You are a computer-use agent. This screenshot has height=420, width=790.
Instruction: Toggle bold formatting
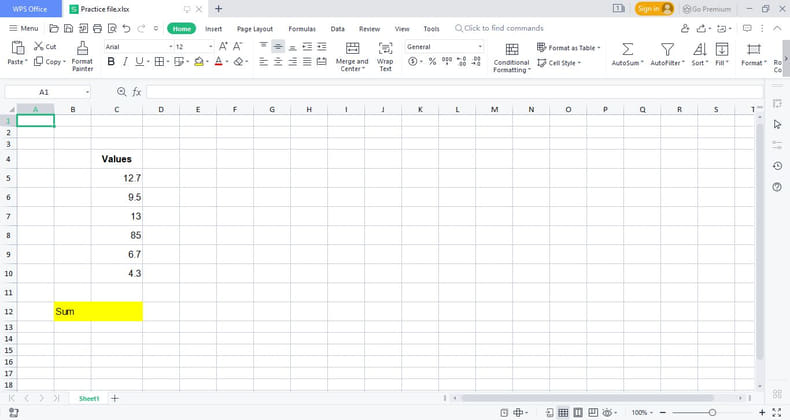pos(111,61)
